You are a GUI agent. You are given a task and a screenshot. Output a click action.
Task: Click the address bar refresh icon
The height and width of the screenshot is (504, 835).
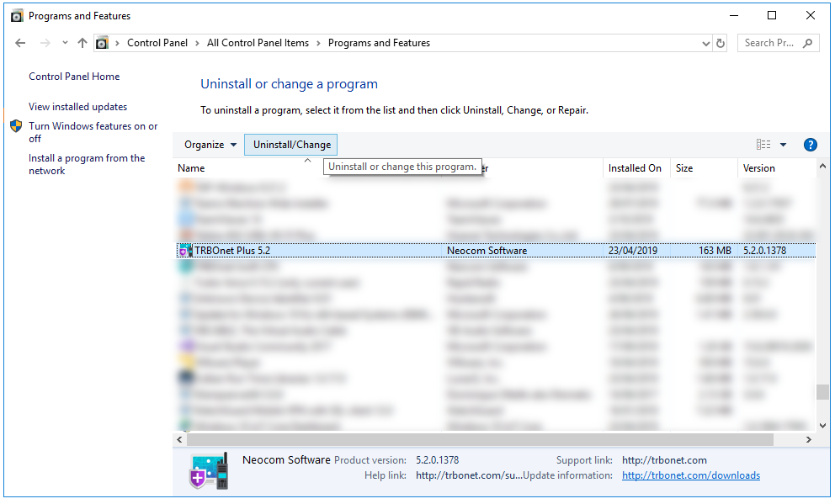point(721,43)
